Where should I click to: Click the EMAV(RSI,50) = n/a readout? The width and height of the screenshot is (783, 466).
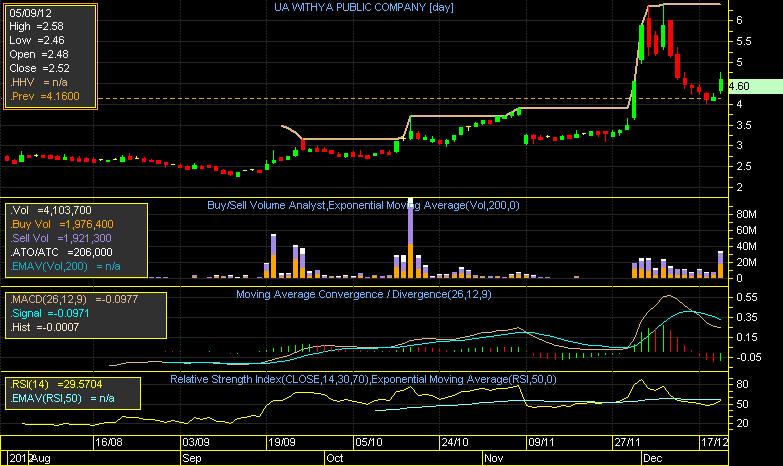[62, 398]
